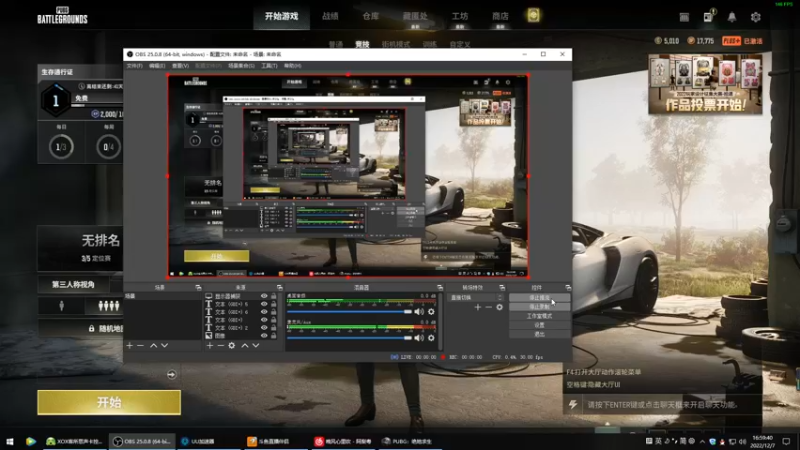This screenshot has height=450, width=800.
Task: Click gold coin icon in PUBG top menu
Action: click(x=533, y=15)
